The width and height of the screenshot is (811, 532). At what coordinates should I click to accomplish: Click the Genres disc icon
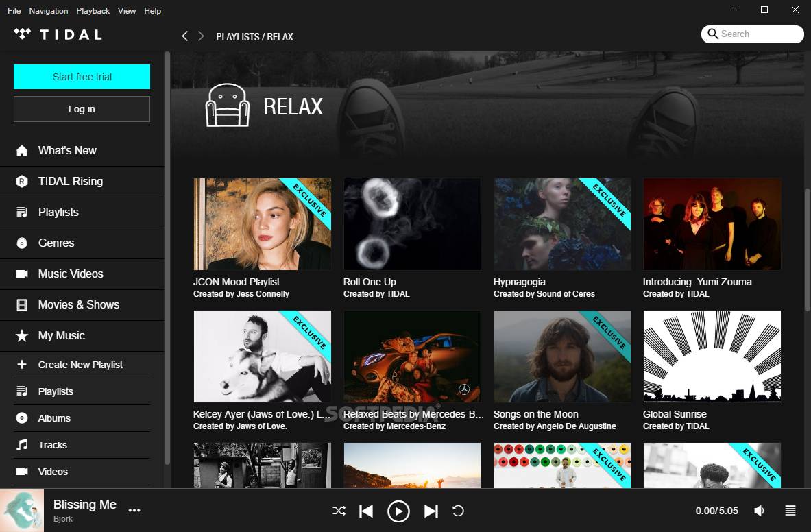[x=22, y=243]
